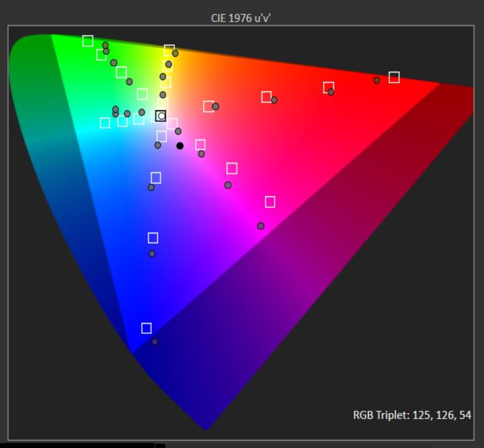Click the red primary target square at gamut edge
This screenshot has width=484, height=448.
click(394, 77)
